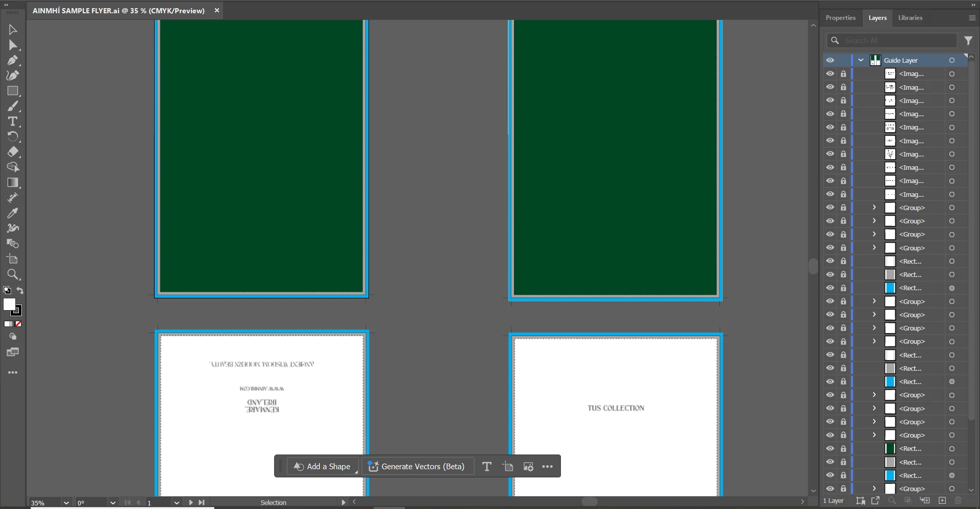980x509 pixels.
Task: Change the screen mode icon
Action: click(x=13, y=352)
